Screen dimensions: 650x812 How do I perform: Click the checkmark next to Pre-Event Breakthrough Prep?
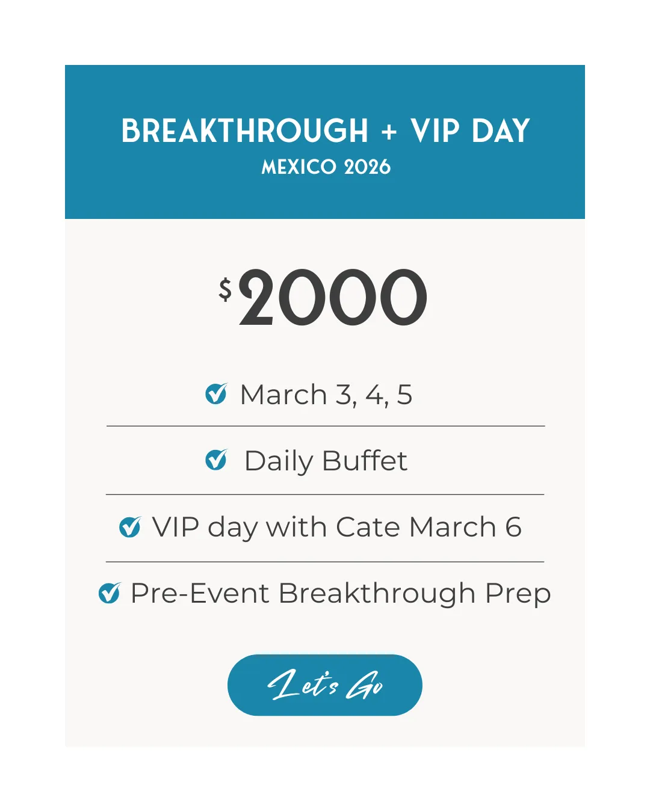pyautogui.click(x=109, y=593)
